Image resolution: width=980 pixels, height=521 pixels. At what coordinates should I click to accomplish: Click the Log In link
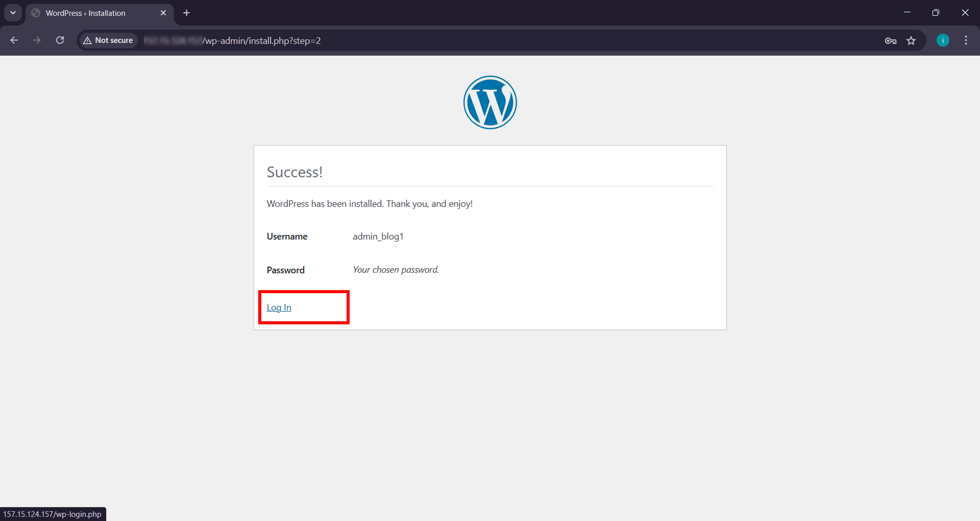[x=279, y=307]
